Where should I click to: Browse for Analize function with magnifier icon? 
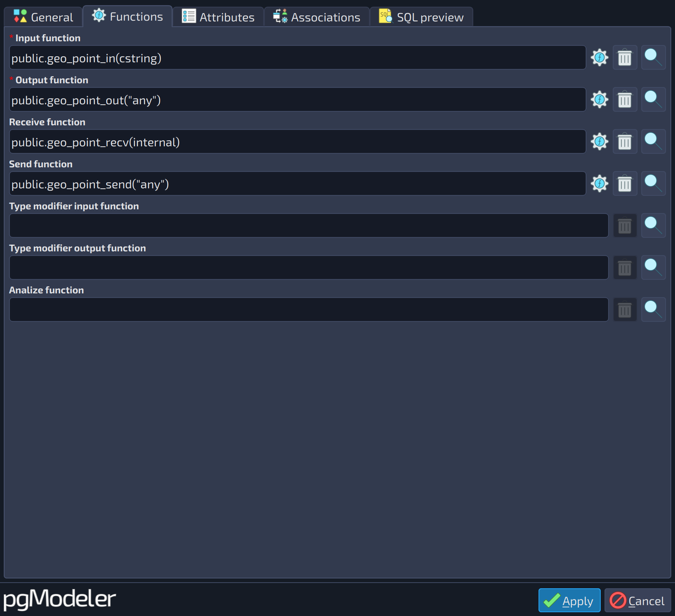click(x=653, y=310)
